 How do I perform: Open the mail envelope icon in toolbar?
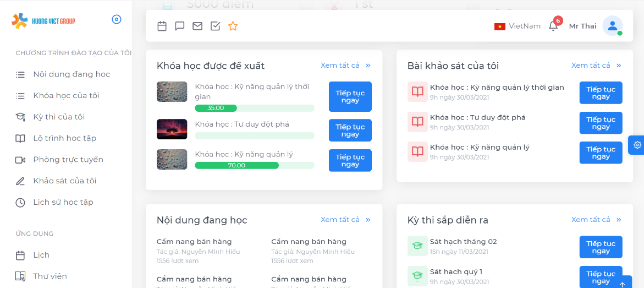coord(197,26)
